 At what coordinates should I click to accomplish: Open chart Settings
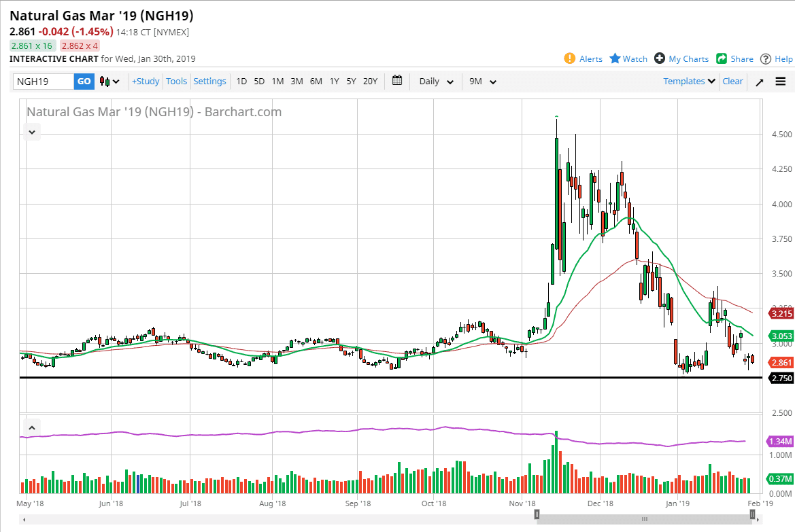[209, 81]
